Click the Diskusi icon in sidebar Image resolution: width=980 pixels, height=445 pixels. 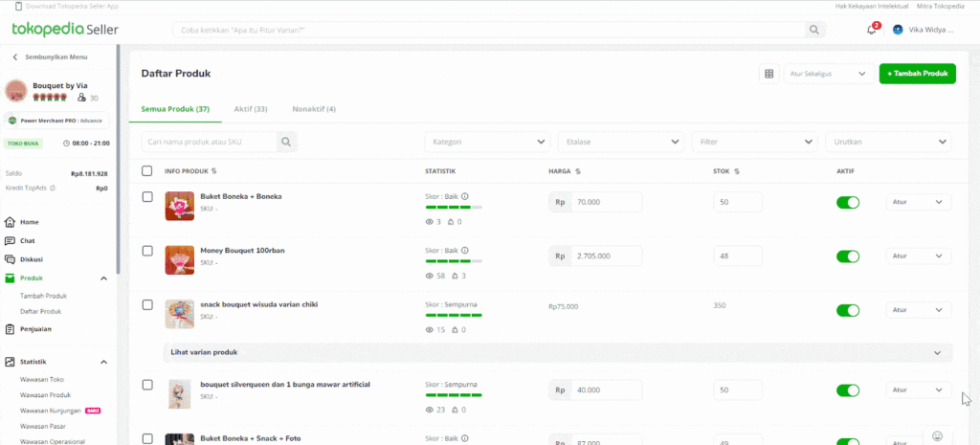click(10, 259)
